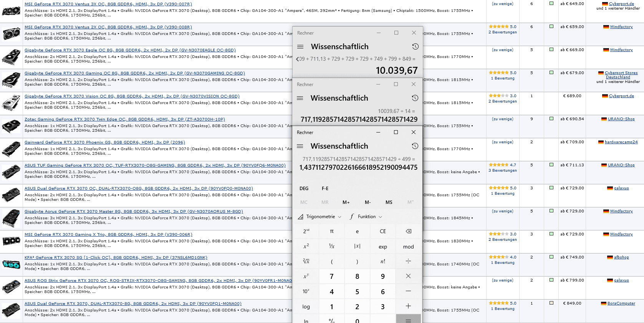Click the plus operator key

408,306
